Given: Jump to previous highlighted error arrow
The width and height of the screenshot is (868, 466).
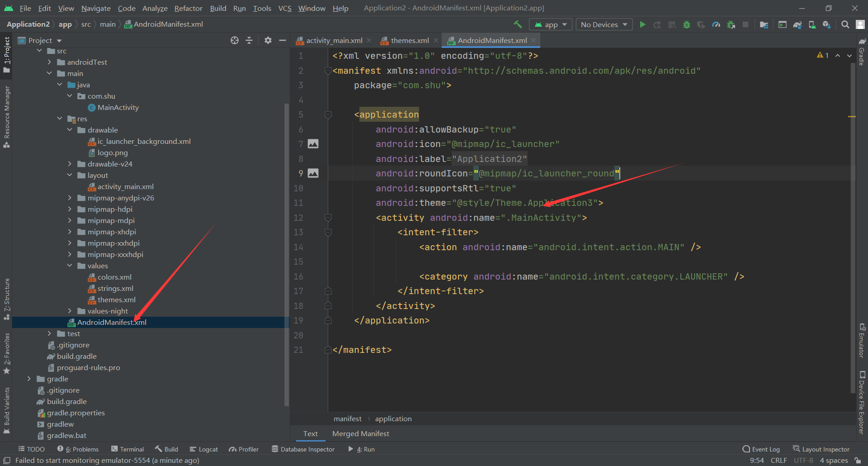Looking at the screenshot, I should coord(838,56).
